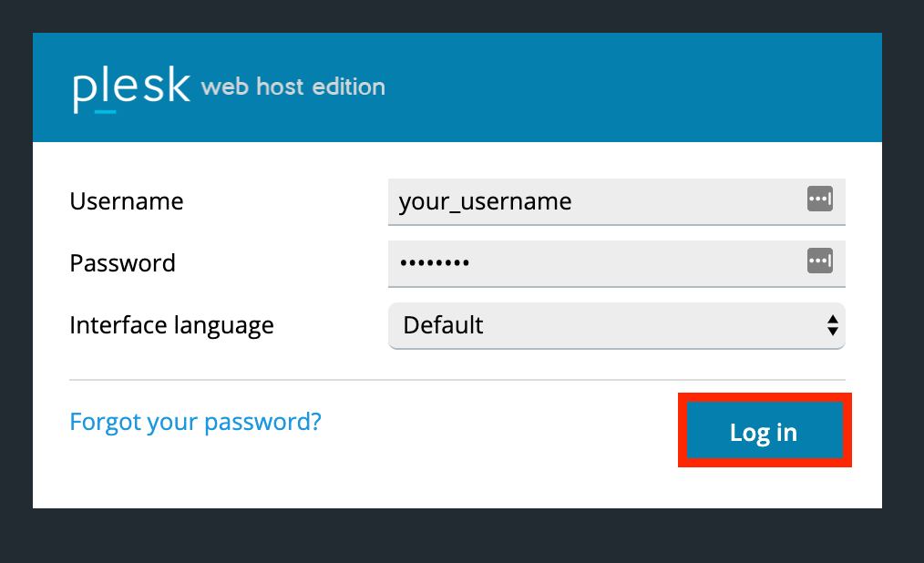Image resolution: width=924 pixels, height=563 pixels.
Task: Click the 'web host edition' header text
Action: pos(293,87)
